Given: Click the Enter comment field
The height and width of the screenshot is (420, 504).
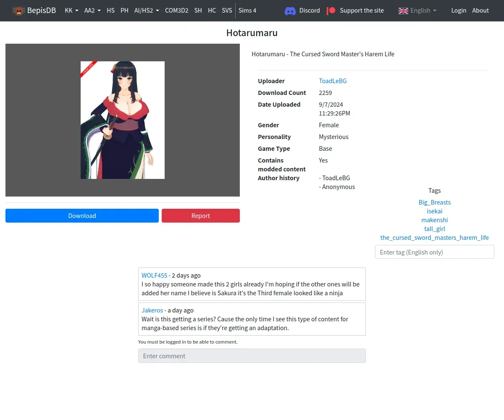Looking at the screenshot, I should 252,356.
